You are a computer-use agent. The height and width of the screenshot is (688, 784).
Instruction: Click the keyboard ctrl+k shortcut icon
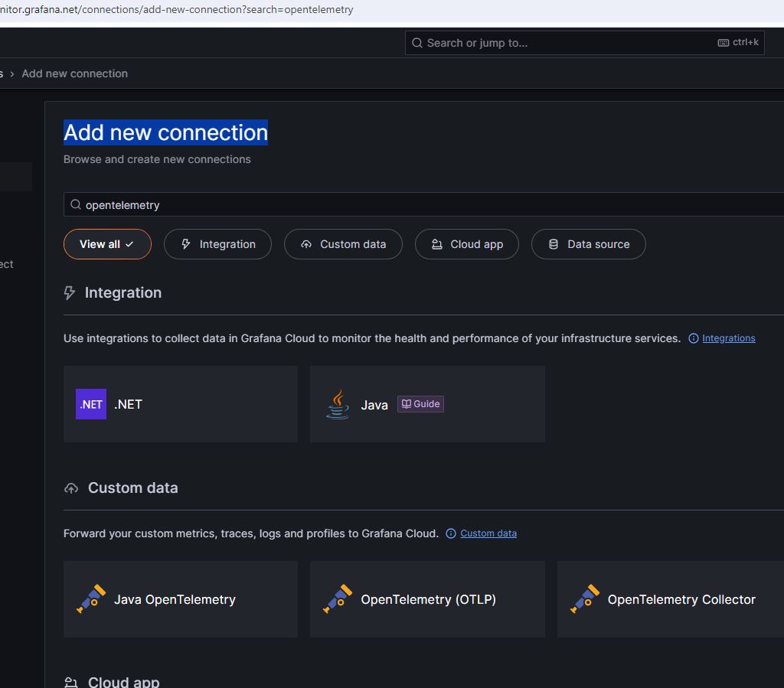pyautogui.click(x=723, y=42)
